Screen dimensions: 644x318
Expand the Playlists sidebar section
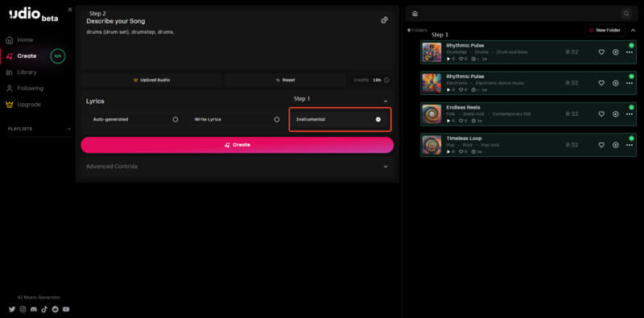[x=69, y=129]
